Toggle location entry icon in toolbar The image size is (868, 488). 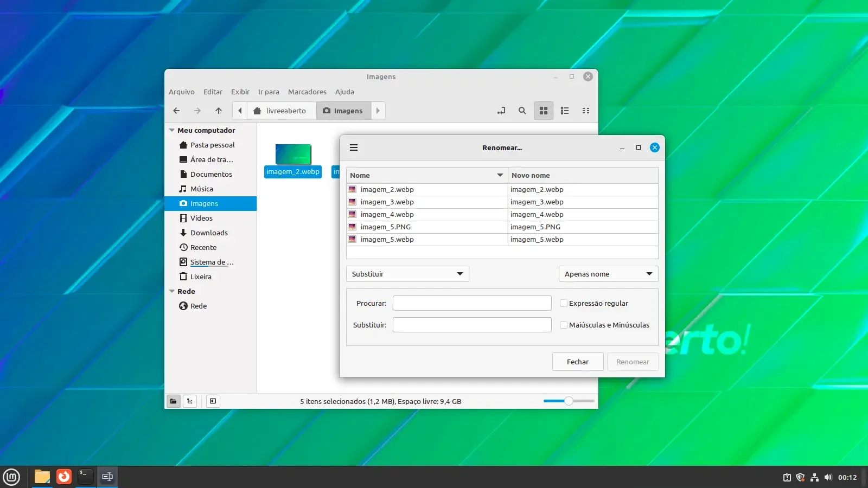pos(501,111)
